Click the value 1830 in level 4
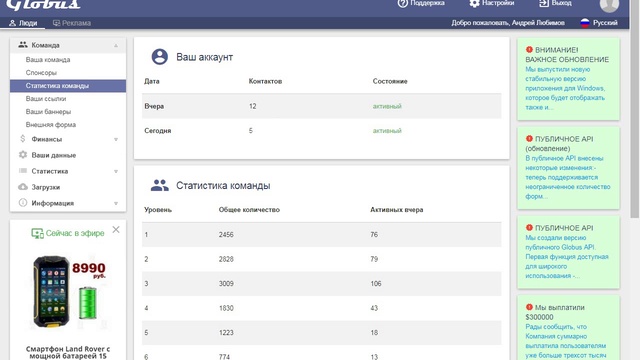This screenshot has width=640, height=360. click(226, 308)
